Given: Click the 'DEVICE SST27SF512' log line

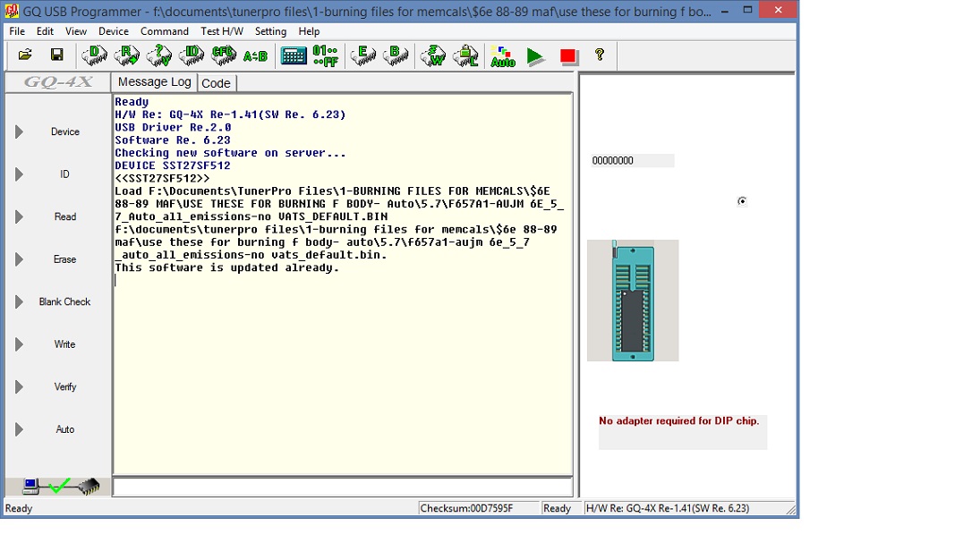Looking at the screenshot, I should point(173,165).
